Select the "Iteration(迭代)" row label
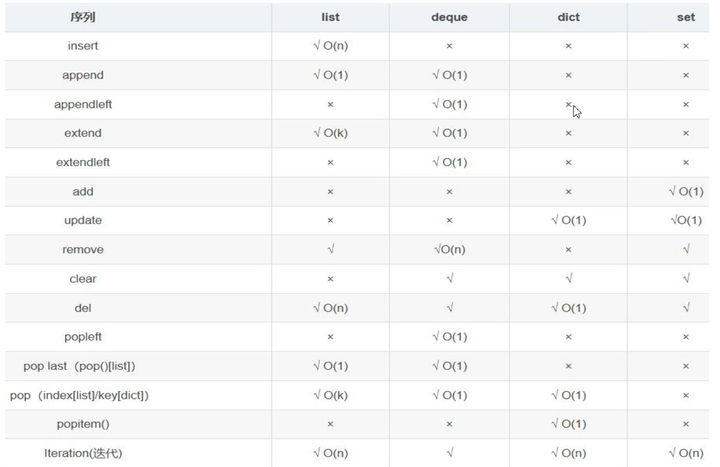Screen dimensions: 720x467 click(x=83, y=453)
